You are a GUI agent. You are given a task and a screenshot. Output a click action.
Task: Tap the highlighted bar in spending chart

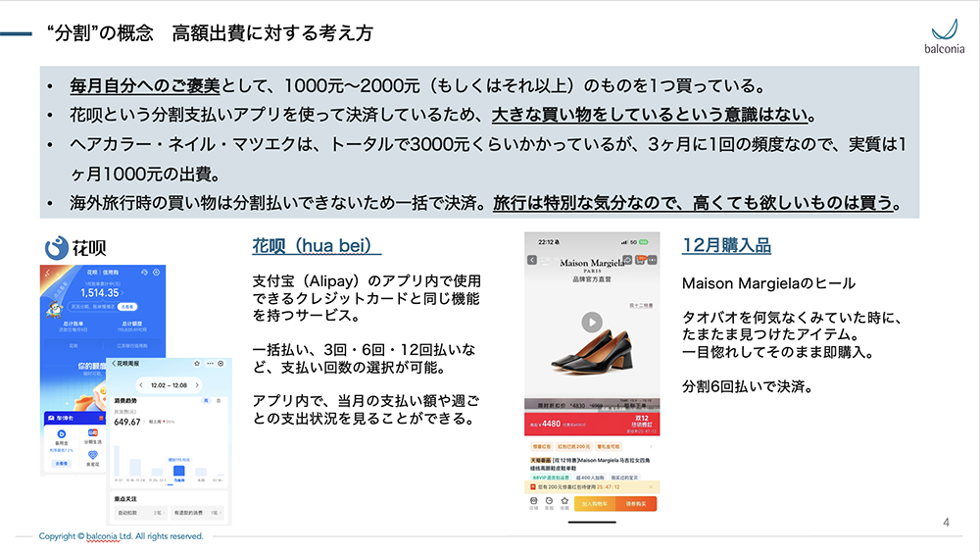178,470
